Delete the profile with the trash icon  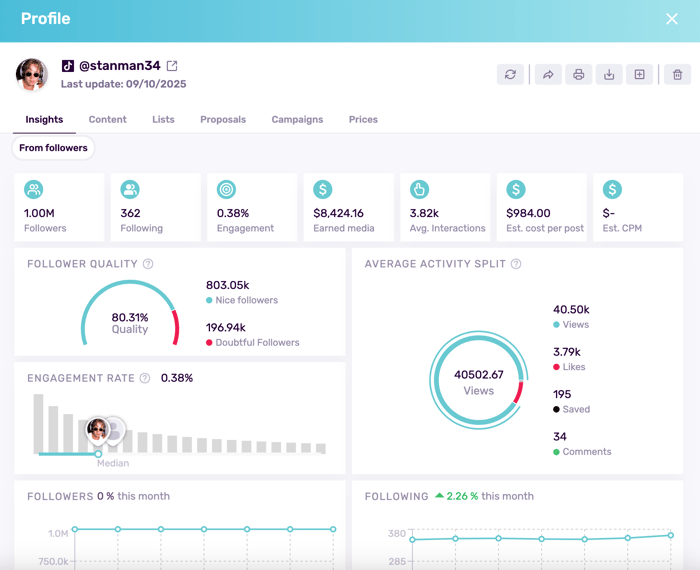click(677, 75)
